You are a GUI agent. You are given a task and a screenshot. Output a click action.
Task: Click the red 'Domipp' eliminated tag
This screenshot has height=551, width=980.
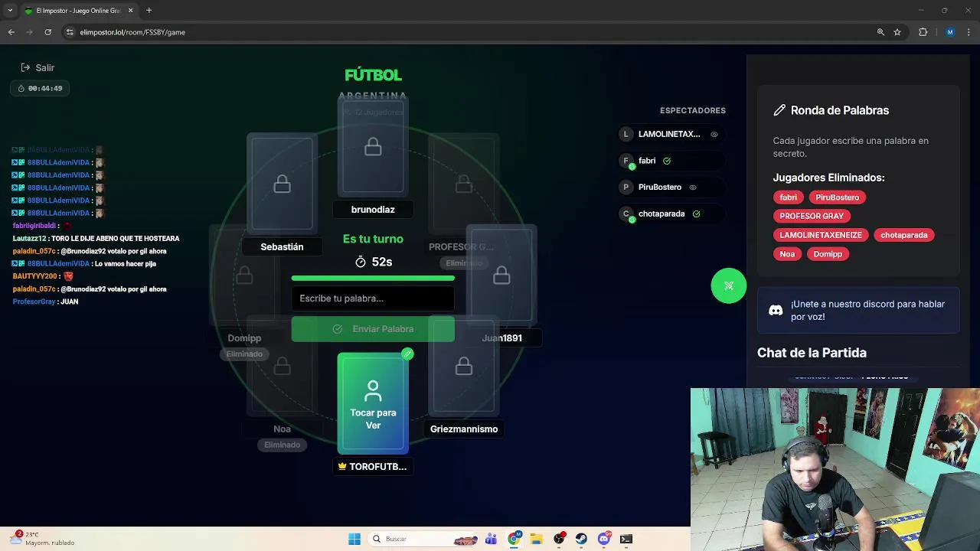(x=828, y=254)
